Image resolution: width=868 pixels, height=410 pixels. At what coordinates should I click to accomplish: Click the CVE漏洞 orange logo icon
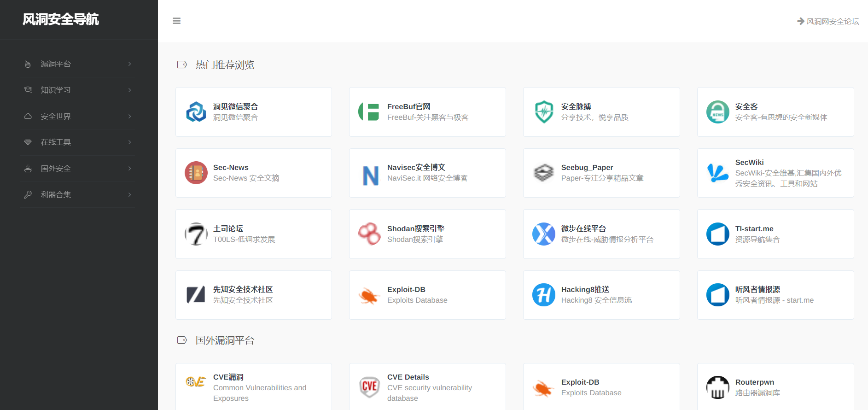pyautogui.click(x=196, y=382)
